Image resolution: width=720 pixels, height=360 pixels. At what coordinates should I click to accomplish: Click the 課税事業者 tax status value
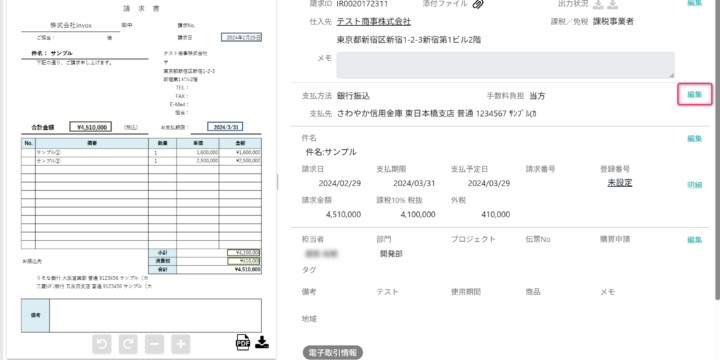click(x=613, y=22)
